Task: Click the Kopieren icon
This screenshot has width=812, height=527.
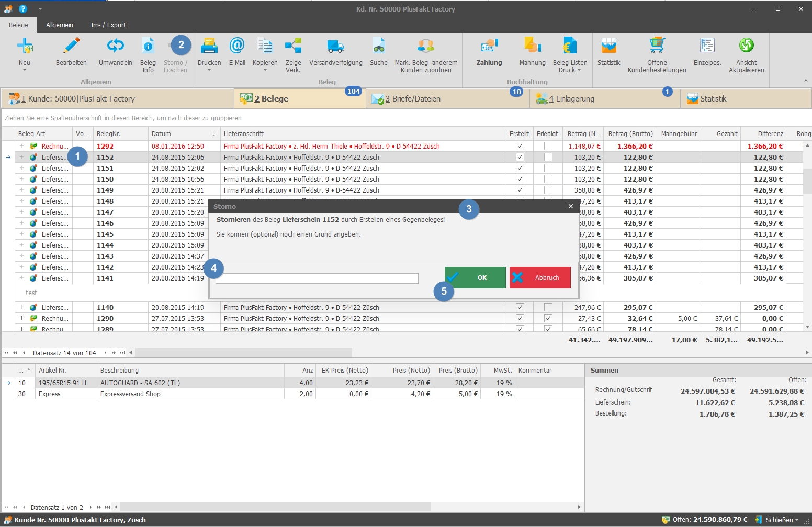Action: [265, 46]
